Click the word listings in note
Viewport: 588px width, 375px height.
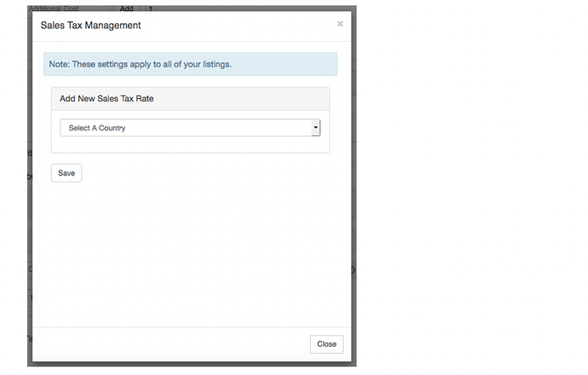pyautogui.click(x=217, y=64)
